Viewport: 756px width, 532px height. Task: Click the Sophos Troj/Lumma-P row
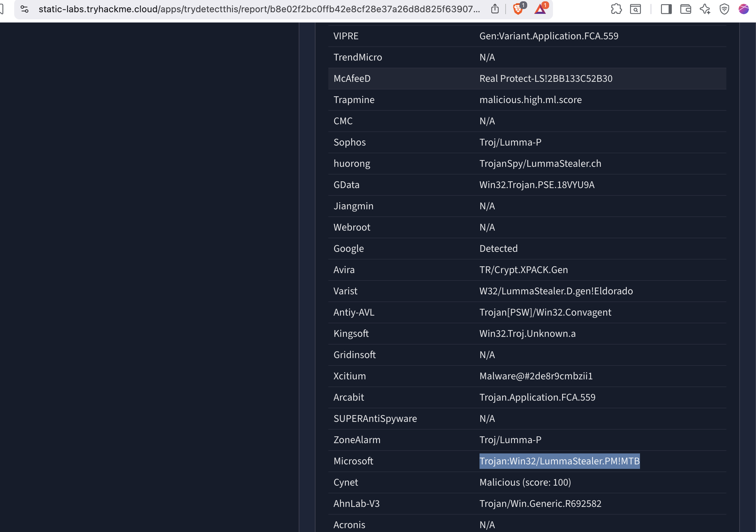coord(527,142)
